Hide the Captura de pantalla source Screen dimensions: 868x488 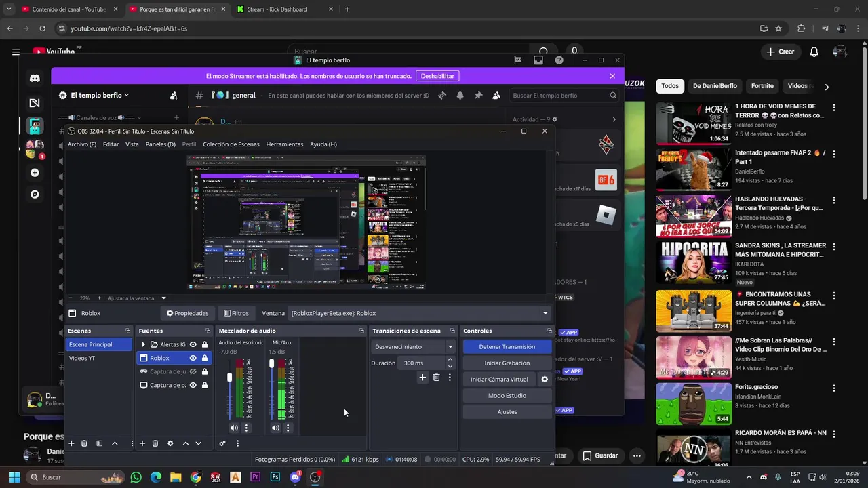[x=193, y=385]
